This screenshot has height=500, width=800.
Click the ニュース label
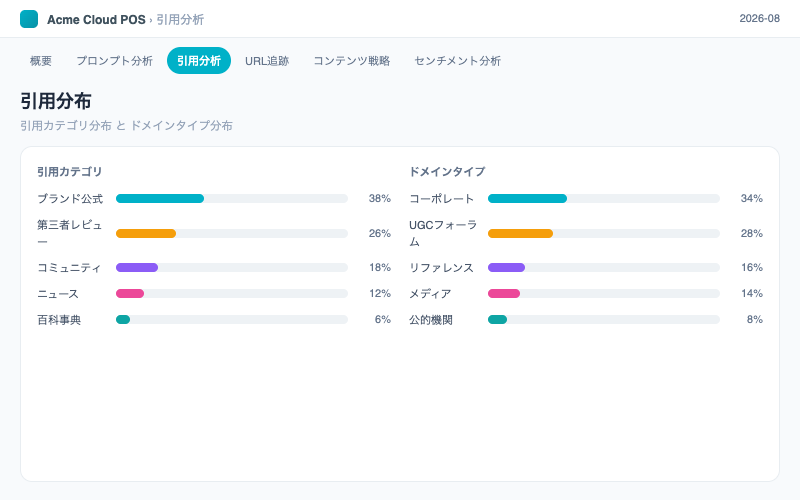coord(58,294)
